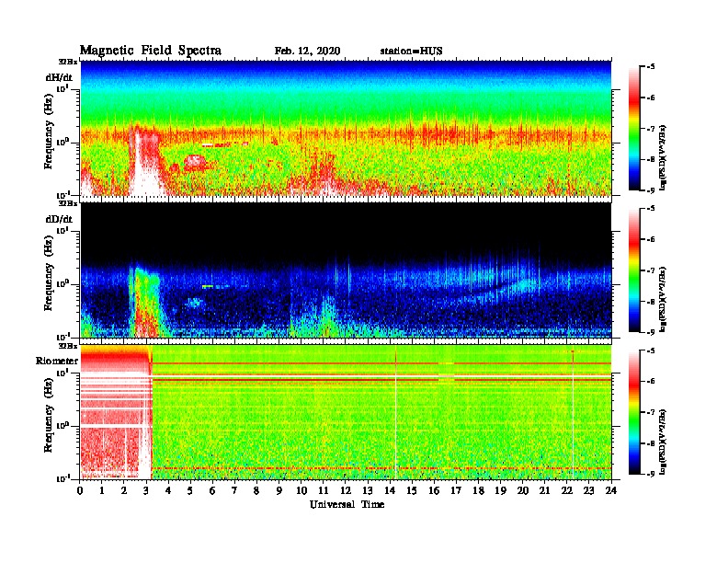Image resolution: width=728 pixels, height=563 pixels.
Task: Click hour 17 on Universal Time axis
Action: point(457,491)
